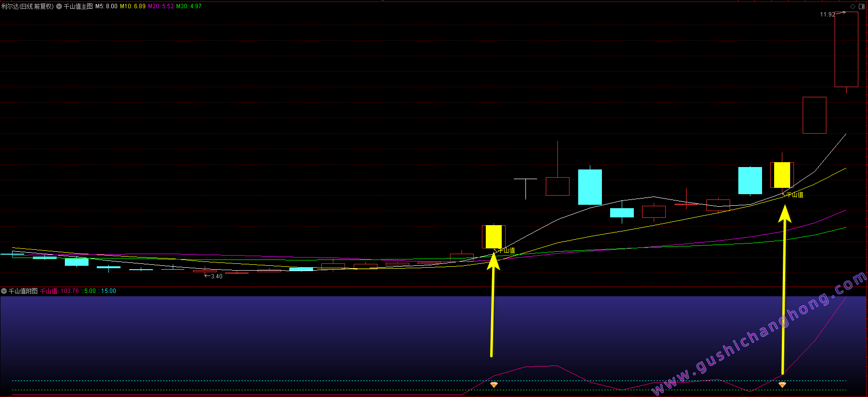Click the green 5.00 parameter value
868x397 pixels.
pyautogui.click(x=90, y=291)
